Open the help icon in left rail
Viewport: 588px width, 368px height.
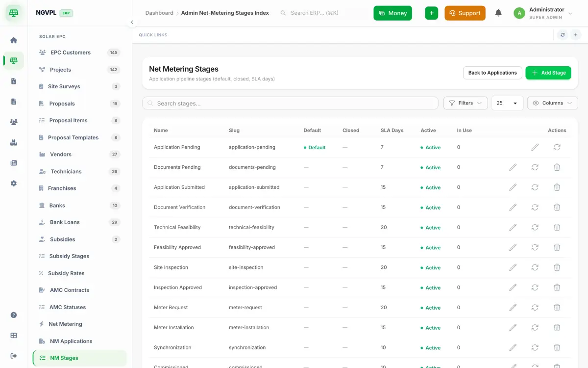pos(14,315)
